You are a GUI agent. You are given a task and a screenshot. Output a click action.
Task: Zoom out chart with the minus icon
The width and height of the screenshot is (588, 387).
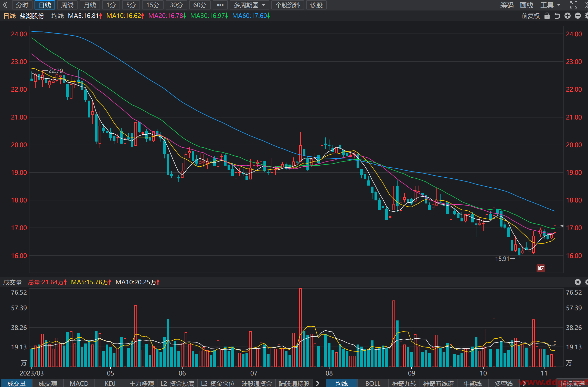[x=578, y=16]
